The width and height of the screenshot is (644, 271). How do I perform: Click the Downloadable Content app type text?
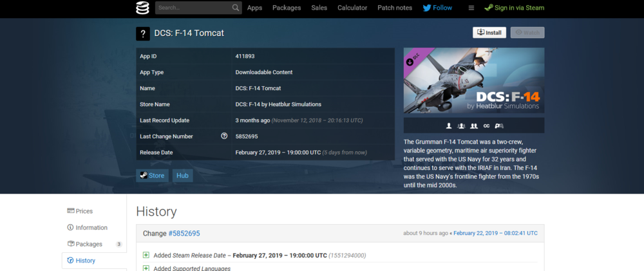point(264,72)
